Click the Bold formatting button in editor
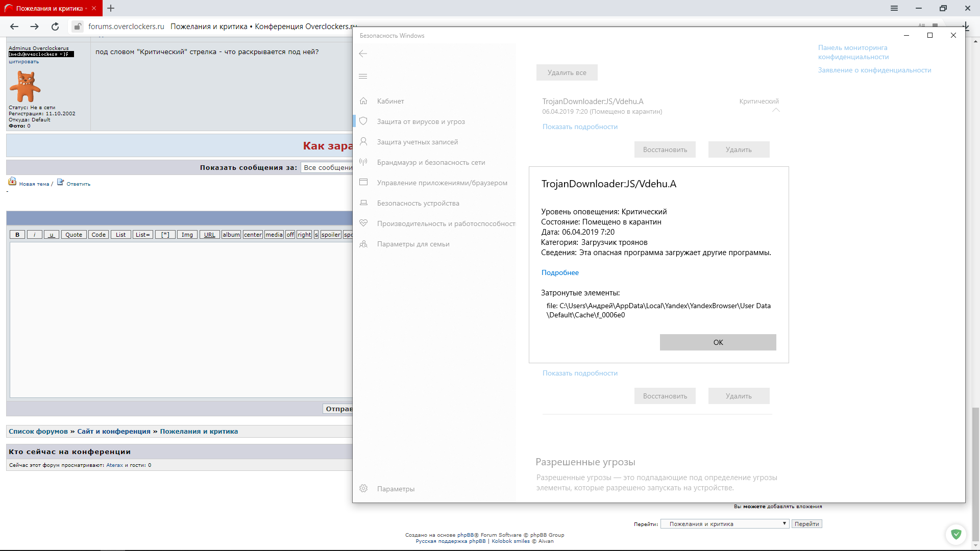 coord(17,235)
